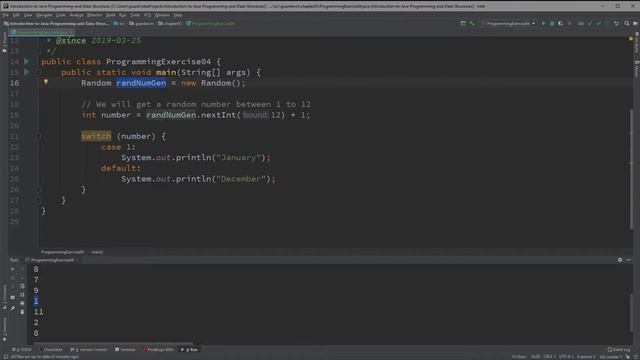The height and width of the screenshot is (360, 640).
Task: Open the run configuration dropdown
Action: [x=509, y=24]
